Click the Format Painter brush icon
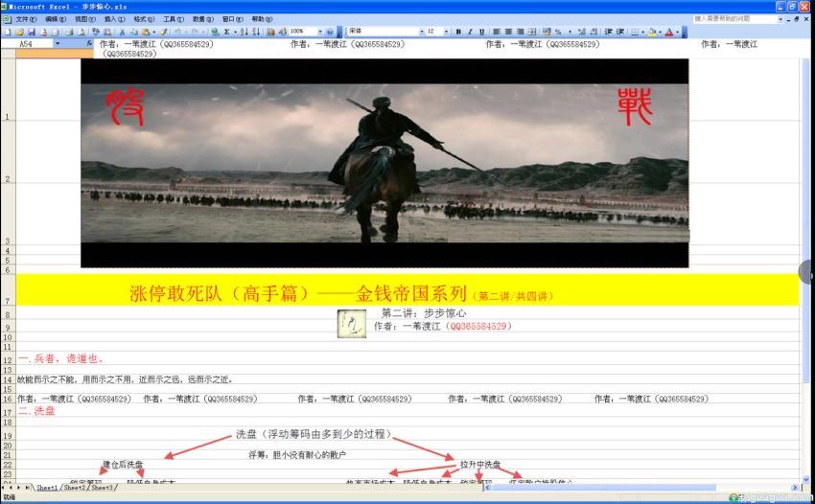Image resolution: width=815 pixels, height=504 pixels. tap(164, 32)
